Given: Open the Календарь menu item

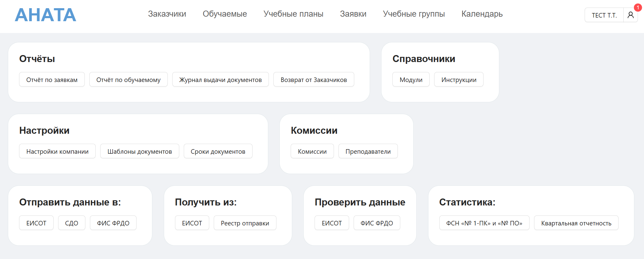Looking at the screenshot, I should (482, 14).
